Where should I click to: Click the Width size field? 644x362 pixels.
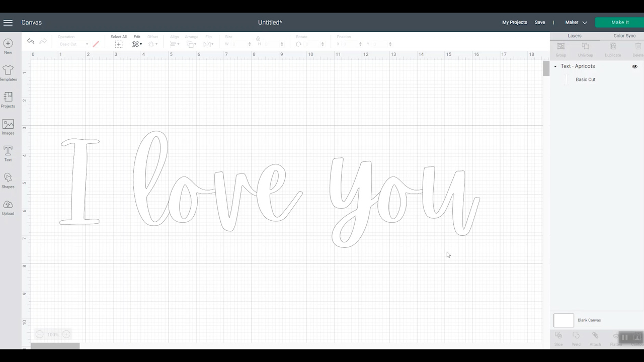[240, 44]
